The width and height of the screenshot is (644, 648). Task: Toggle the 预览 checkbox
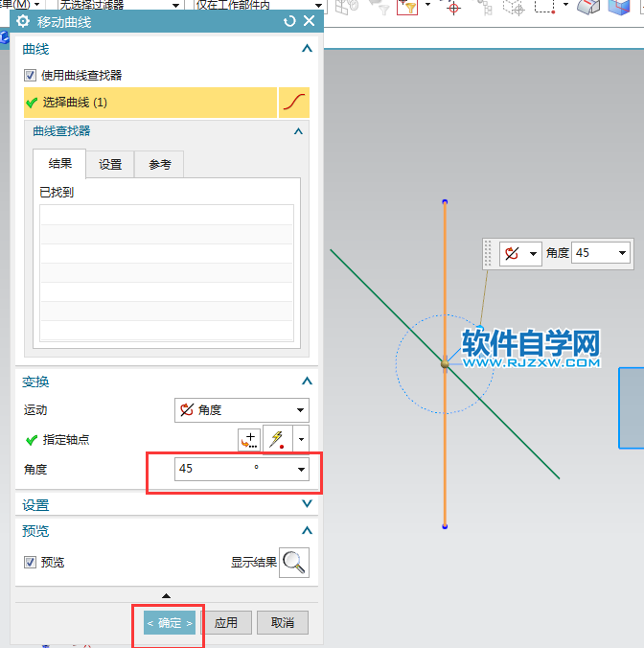(x=30, y=562)
